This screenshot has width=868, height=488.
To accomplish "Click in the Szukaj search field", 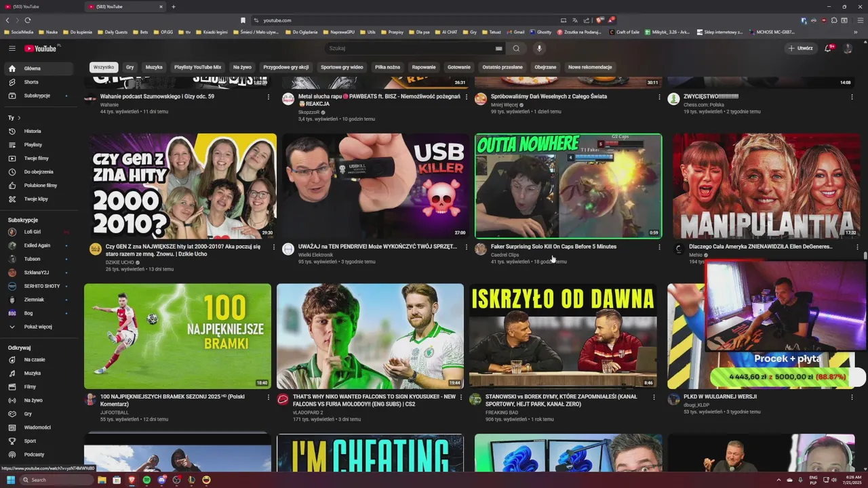I will [410, 48].
